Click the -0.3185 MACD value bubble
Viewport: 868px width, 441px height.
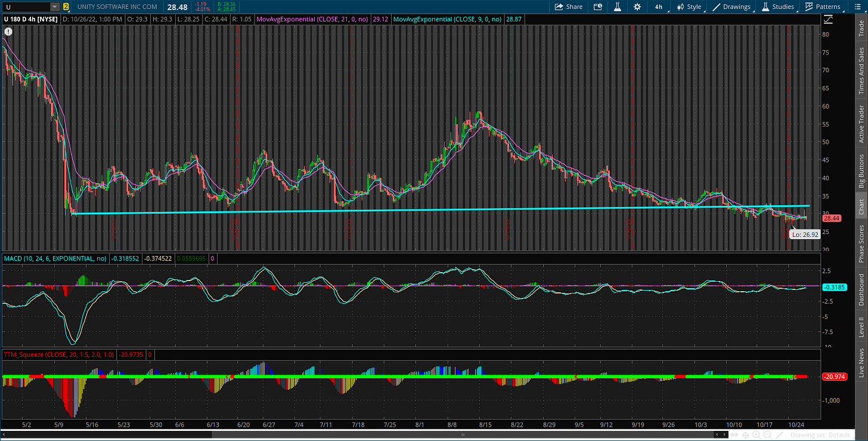point(833,287)
